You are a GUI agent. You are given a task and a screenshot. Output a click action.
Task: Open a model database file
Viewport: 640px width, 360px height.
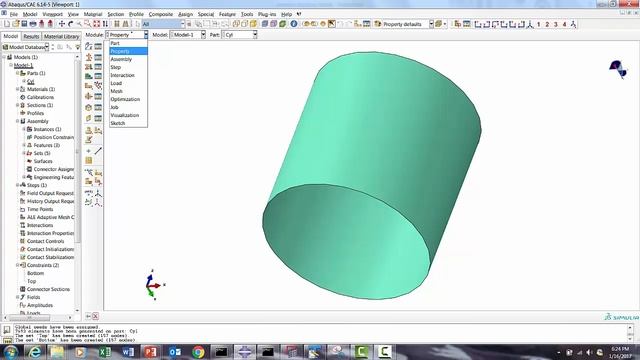pyautogui.click(x=16, y=24)
